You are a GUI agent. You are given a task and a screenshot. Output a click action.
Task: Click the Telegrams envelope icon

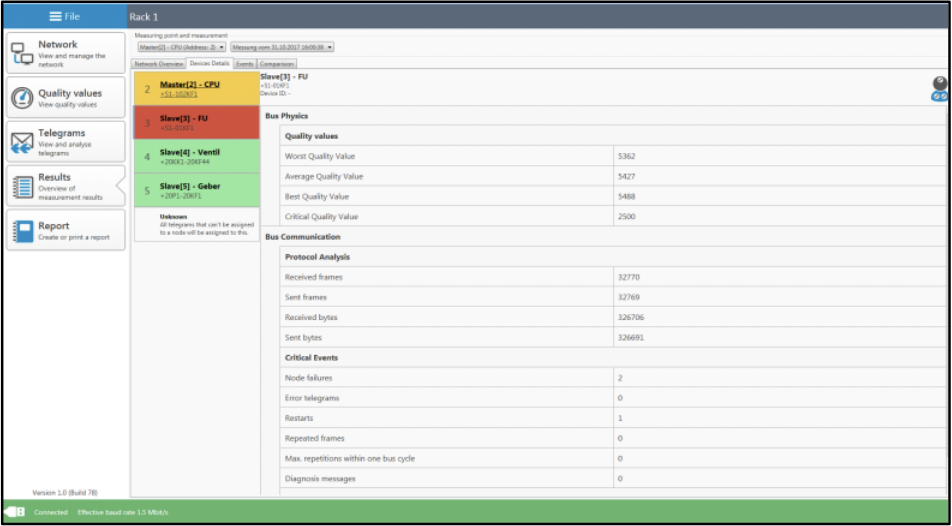(x=22, y=142)
